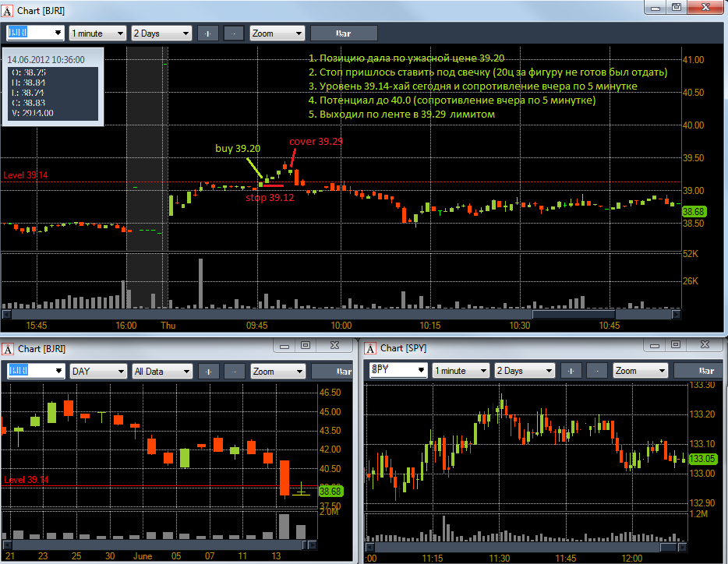Screen dimensions: 728x564
Task: Click the Bar button in the daily BJRI chart
Action: click(x=332, y=371)
